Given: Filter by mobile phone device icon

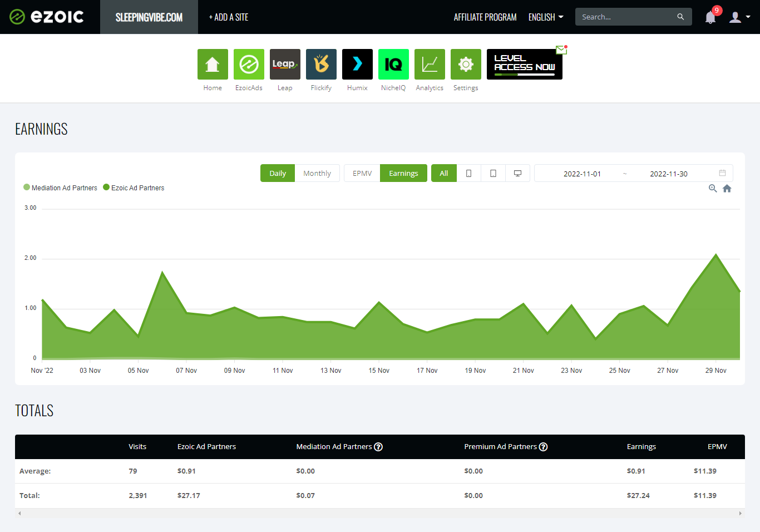Looking at the screenshot, I should pyautogui.click(x=468, y=173).
